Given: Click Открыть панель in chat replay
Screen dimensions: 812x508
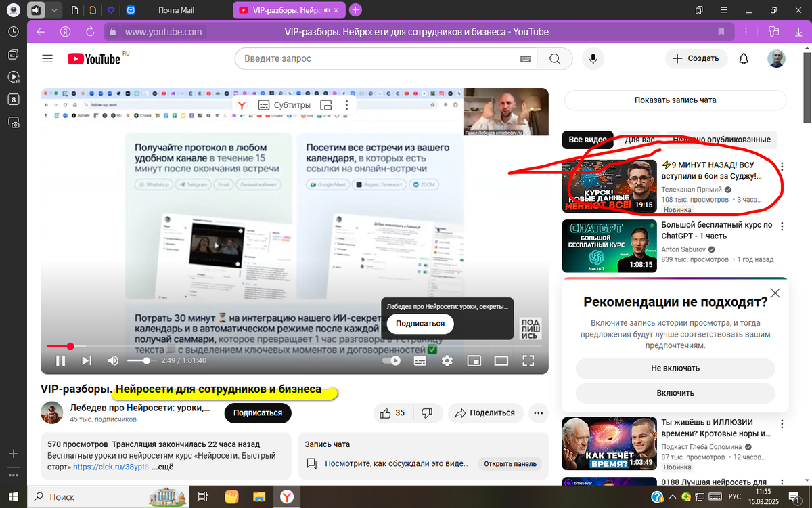Looking at the screenshot, I should (511, 464).
